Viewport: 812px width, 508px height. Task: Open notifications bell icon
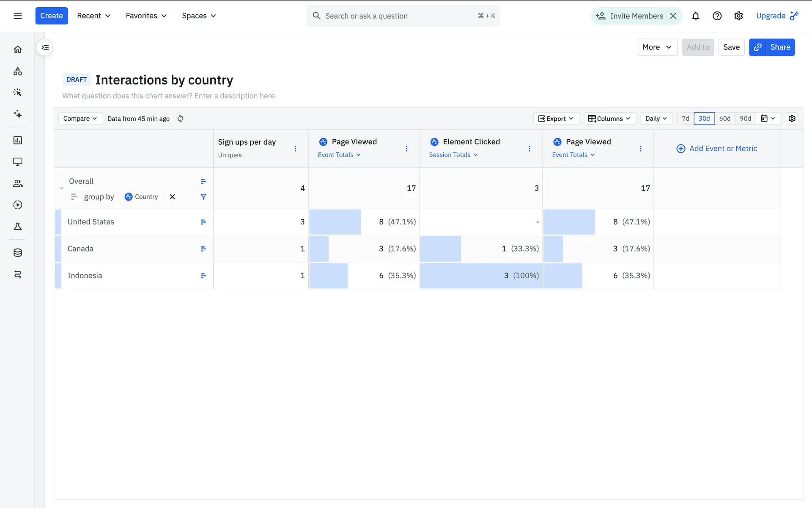pyautogui.click(x=695, y=16)
